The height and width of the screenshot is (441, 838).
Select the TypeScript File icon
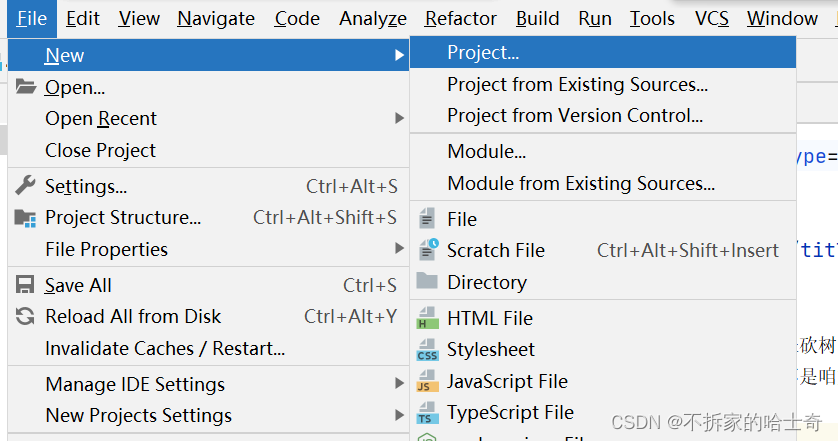428,412
